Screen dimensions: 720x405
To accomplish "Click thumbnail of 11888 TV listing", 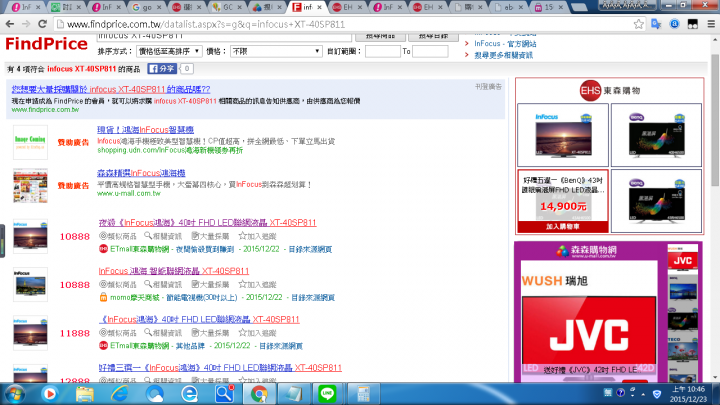I will [x=30, y=333].
